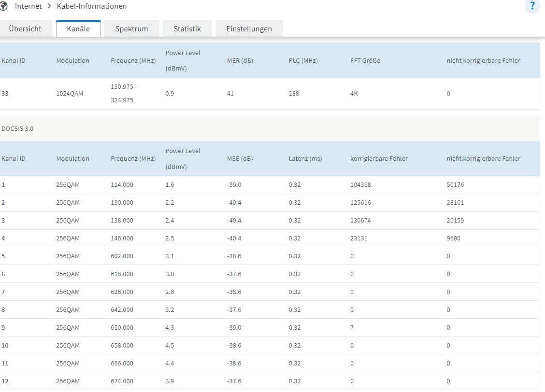Select power level 3.9 value
This screenshot has height=392, width=545.
point(170,381)
